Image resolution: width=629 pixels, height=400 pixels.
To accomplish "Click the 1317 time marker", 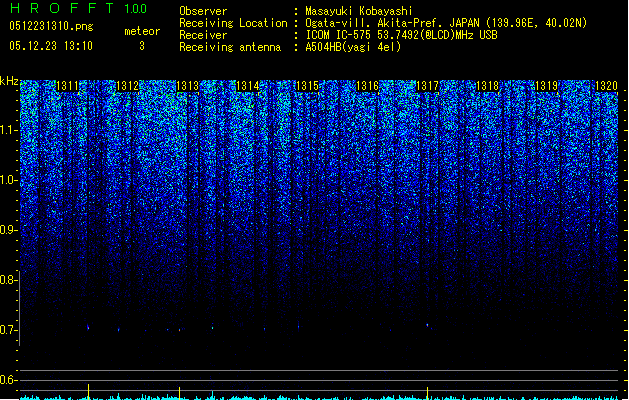I will [x=428, y=86].
